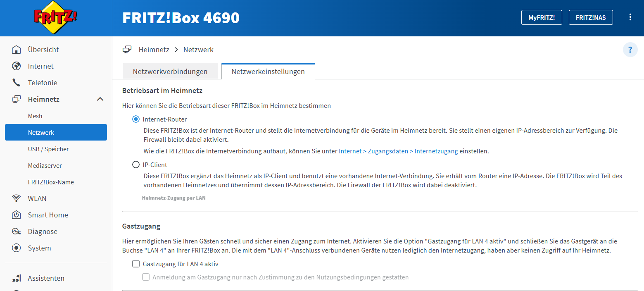Screen dimensions: 644x291
Task: Open Netzwerk in the sidebar
Action: coord(56,132)
